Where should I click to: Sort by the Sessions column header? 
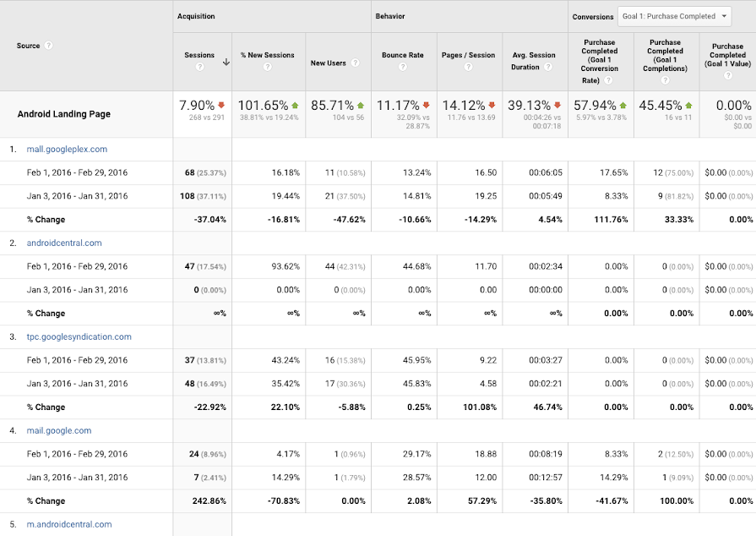(199, 55)
